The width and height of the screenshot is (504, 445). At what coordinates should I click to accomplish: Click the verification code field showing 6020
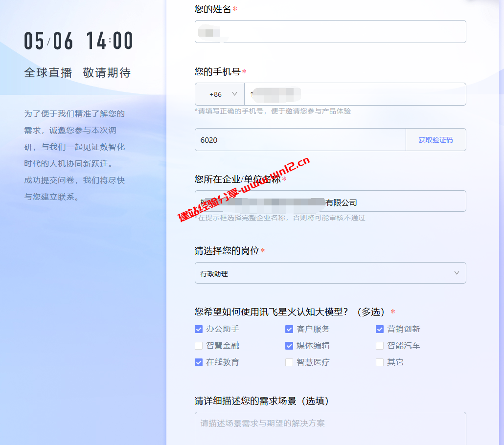pos(299,139)
